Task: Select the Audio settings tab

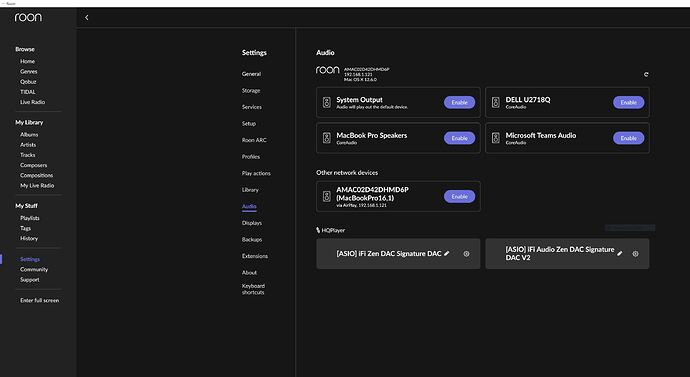Action: pyautogui.click(x=249, y=206)
